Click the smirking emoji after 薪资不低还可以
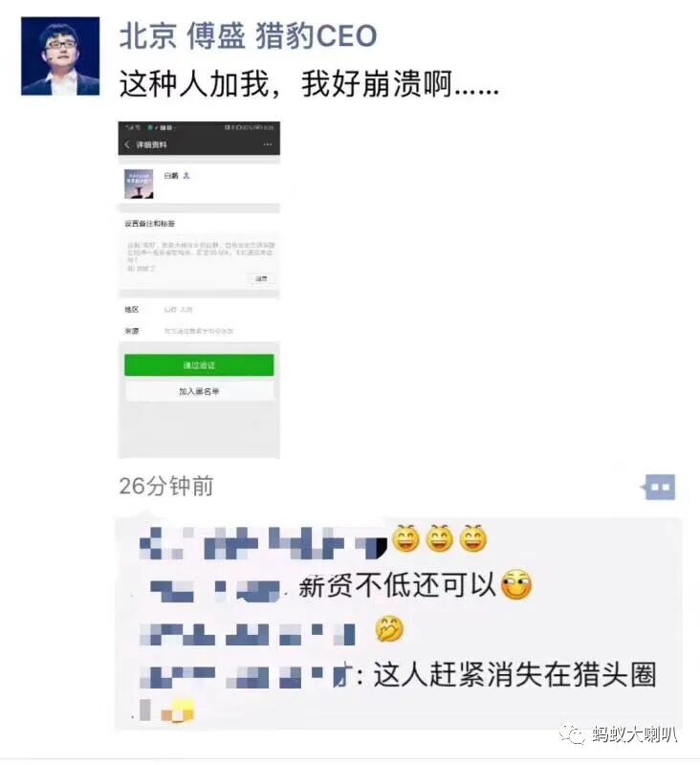700x765 pixels. (517, 585)
